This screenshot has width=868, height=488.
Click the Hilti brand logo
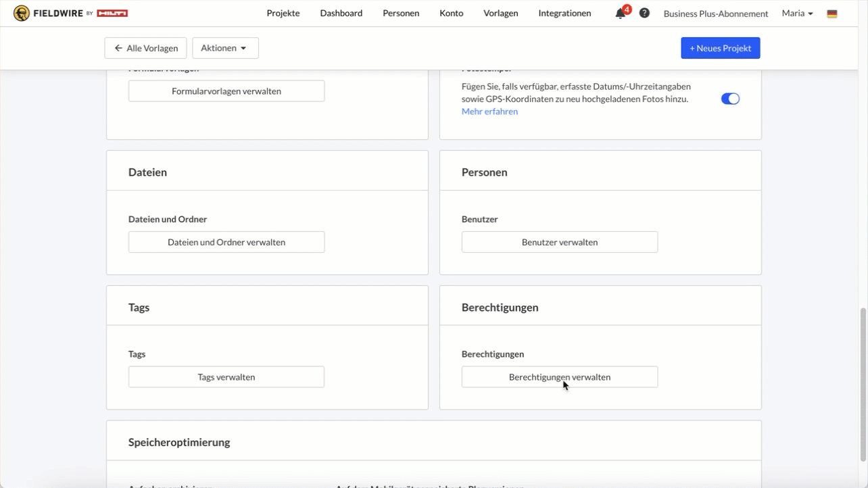[x=112, y=14]
